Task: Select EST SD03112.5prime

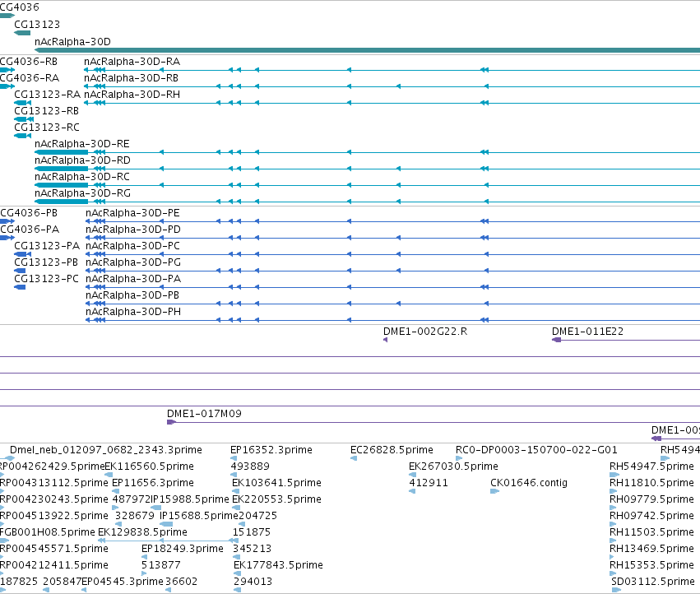Action: 652,582
